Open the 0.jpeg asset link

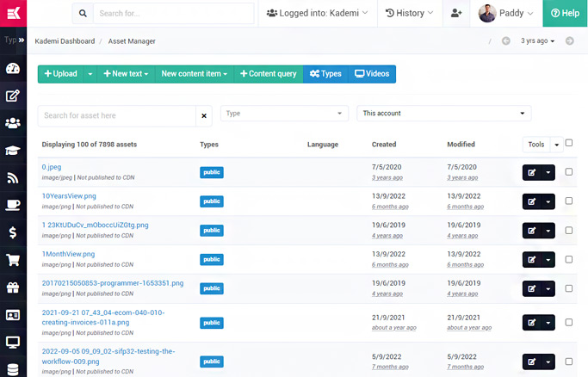click(x=52, y=167)
